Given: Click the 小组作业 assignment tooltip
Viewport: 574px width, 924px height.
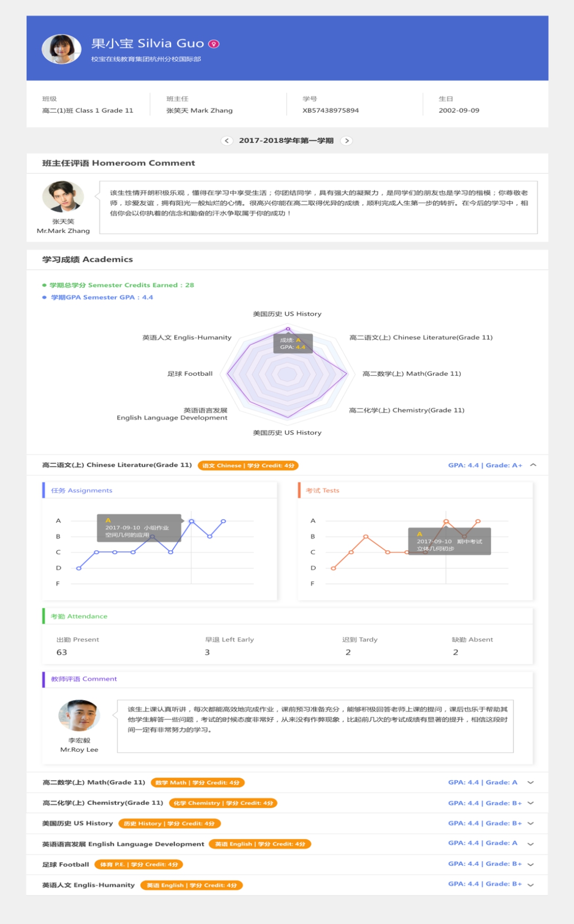Looking at the screenshot, I should 139,528.
